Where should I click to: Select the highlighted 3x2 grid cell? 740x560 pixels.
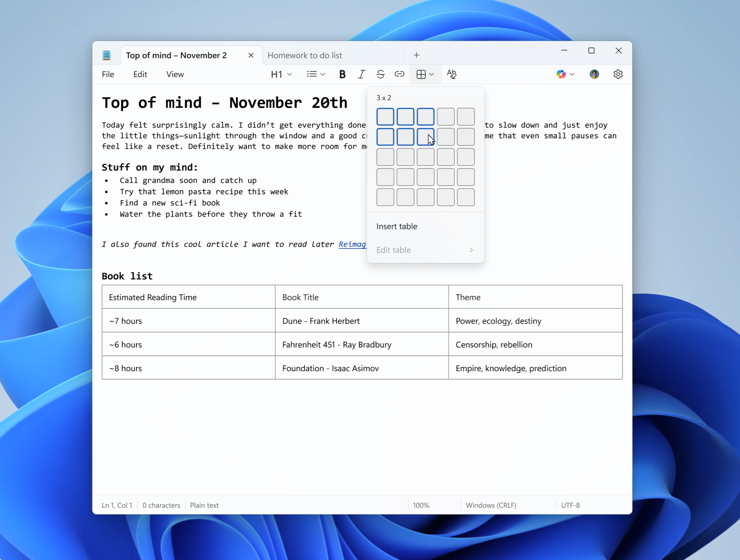pyautogui.click(x=425, y=136)
